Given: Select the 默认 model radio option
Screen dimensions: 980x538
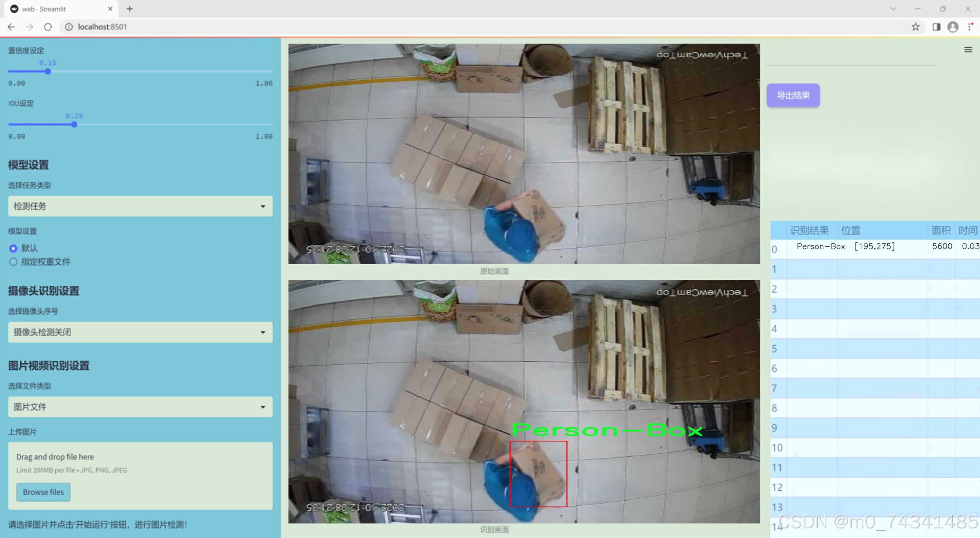Looking at the screenshot, I should 13,248.
